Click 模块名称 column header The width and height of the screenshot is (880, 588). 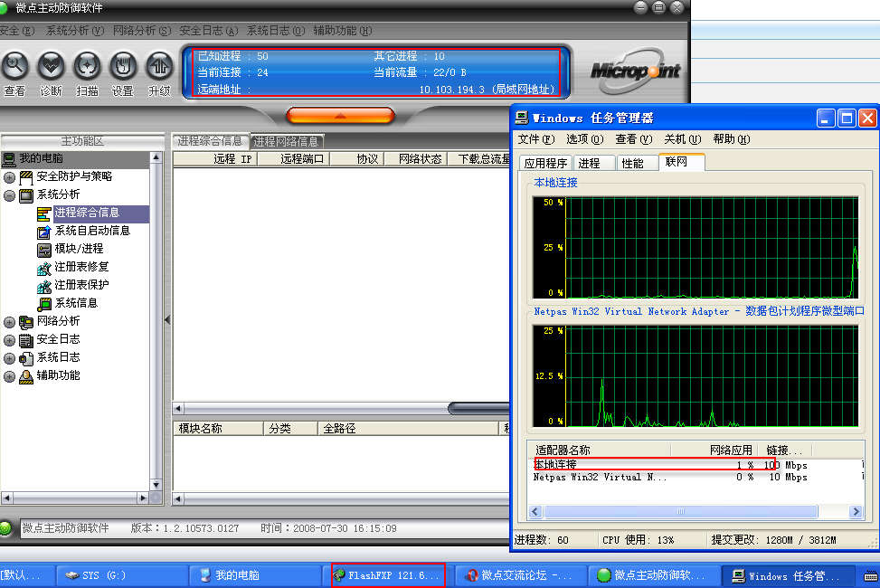point(218,429)
